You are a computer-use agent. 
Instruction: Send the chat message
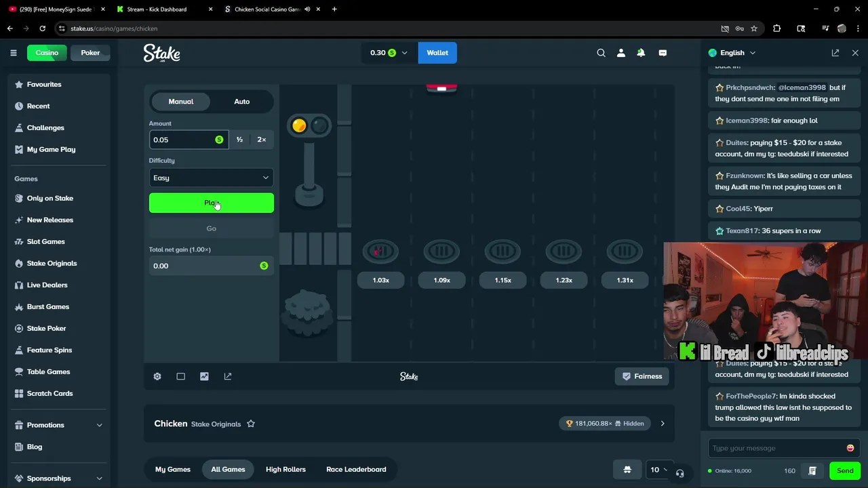tap(845, 470)
